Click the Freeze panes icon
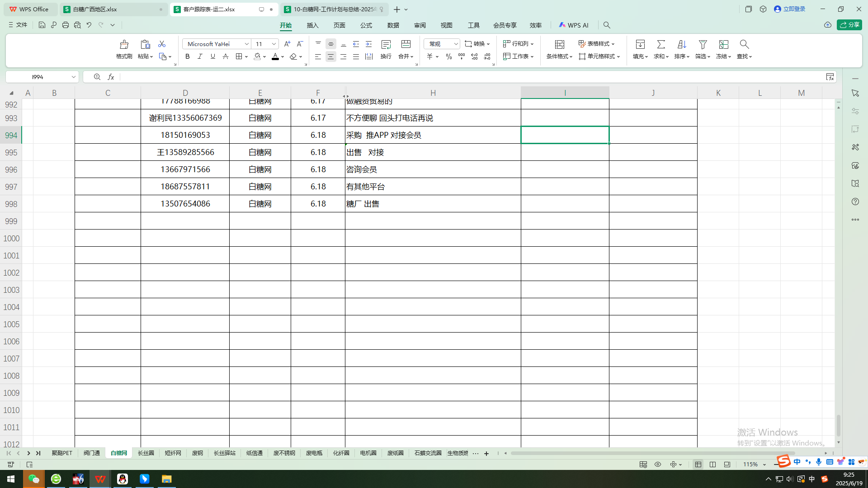 click(723, 44)
